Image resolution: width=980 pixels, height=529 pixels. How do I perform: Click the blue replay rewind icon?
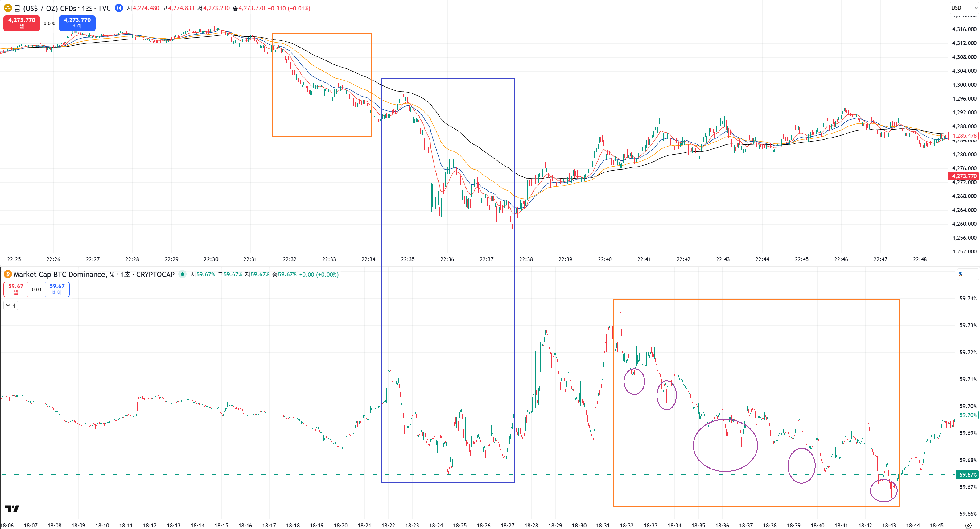(x=119, y=8)
